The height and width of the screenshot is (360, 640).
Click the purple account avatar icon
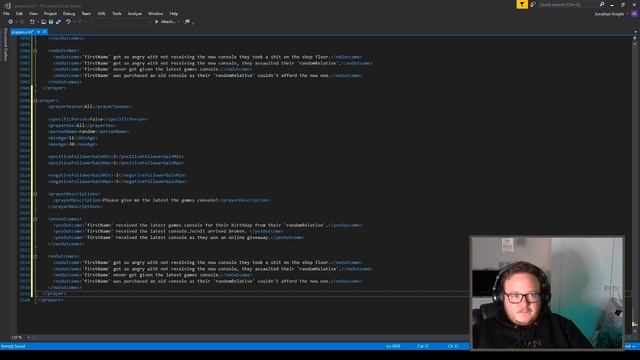(x=634, y=14)
